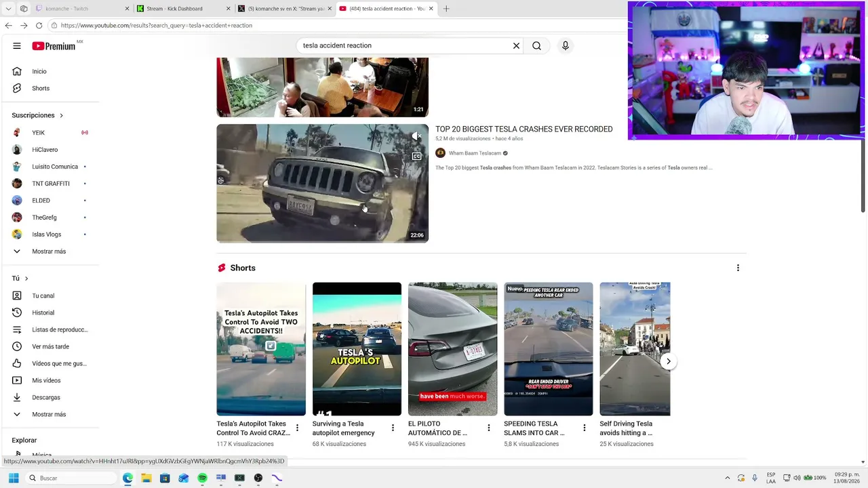Expand the Tú section chevron

26,279
